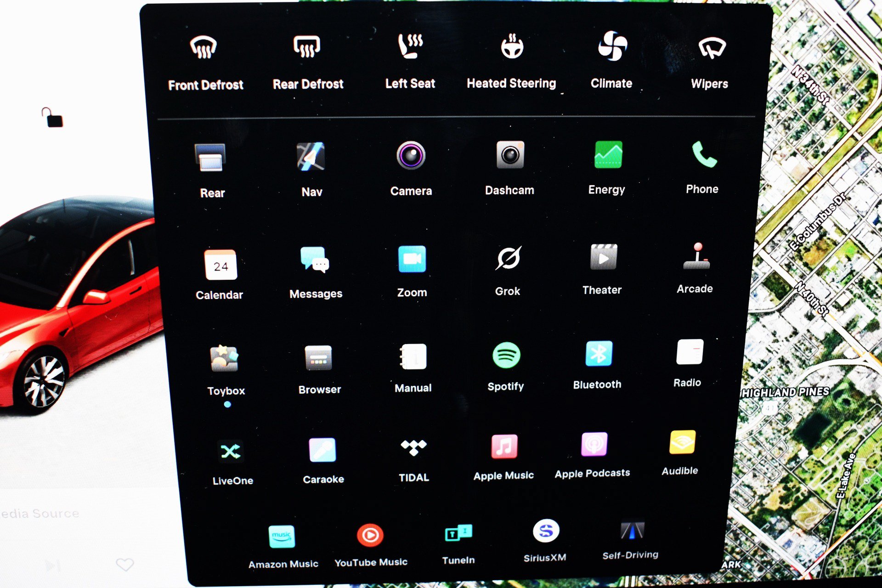Toggle Rear Defrost

pyautogui.click(x=308, y=62)
